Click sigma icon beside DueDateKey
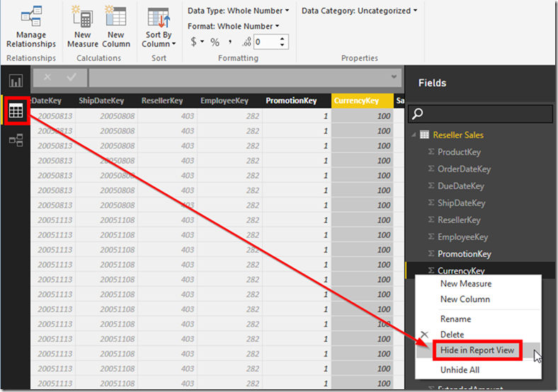This screenshot has width=558, height=392. click(431, 185)
